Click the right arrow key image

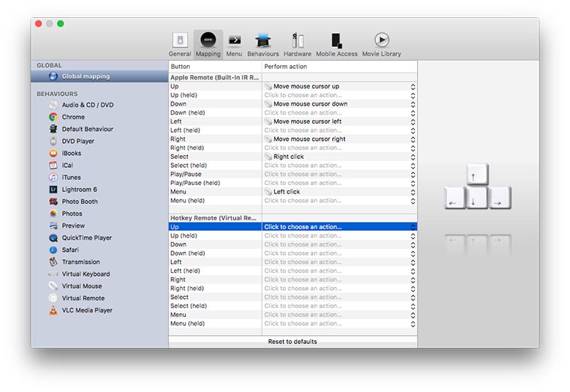[x=500, y=198]
